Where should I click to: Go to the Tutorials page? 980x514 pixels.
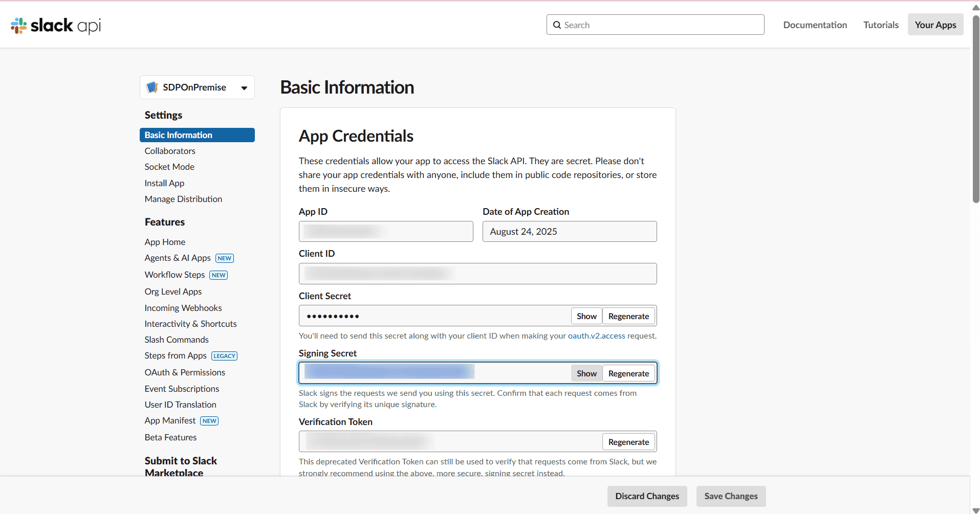881,25
